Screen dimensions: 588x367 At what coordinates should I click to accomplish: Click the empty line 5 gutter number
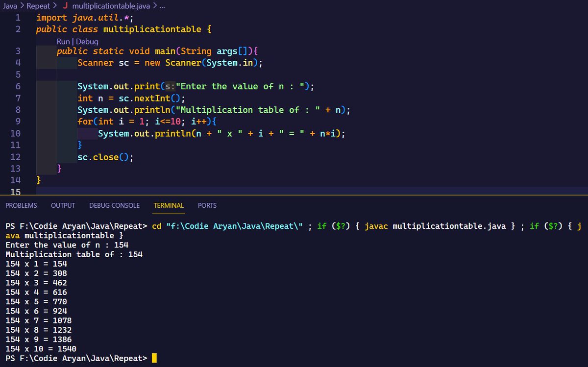click(x=18, y=74)
